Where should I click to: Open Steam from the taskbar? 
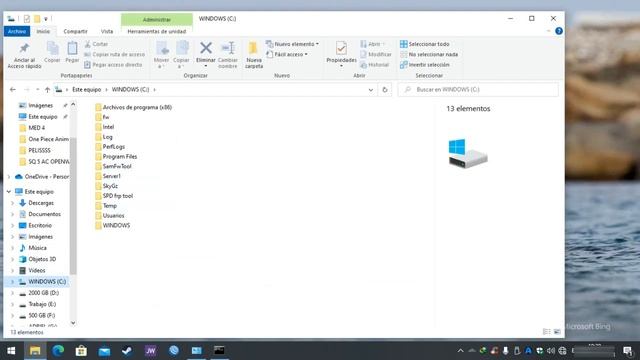click(127, 351)
